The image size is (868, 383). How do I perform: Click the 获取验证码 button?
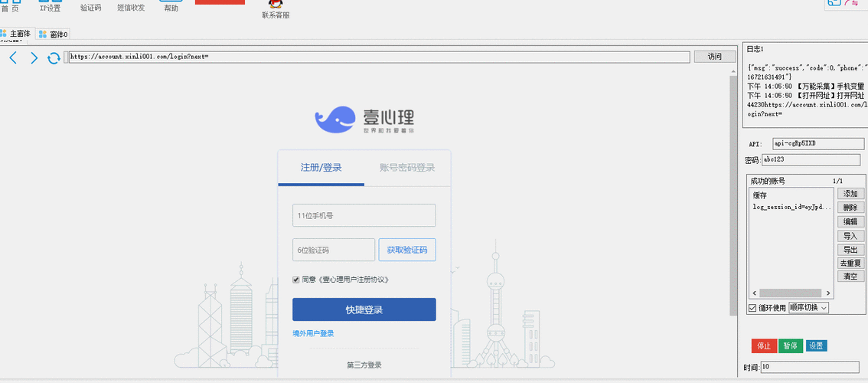[407, 250]
